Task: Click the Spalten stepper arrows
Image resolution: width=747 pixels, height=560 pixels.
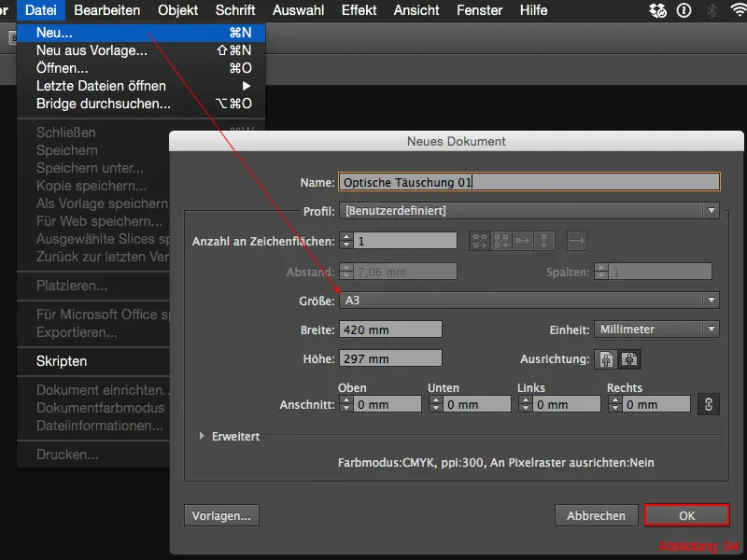Action: click(601, 272)
